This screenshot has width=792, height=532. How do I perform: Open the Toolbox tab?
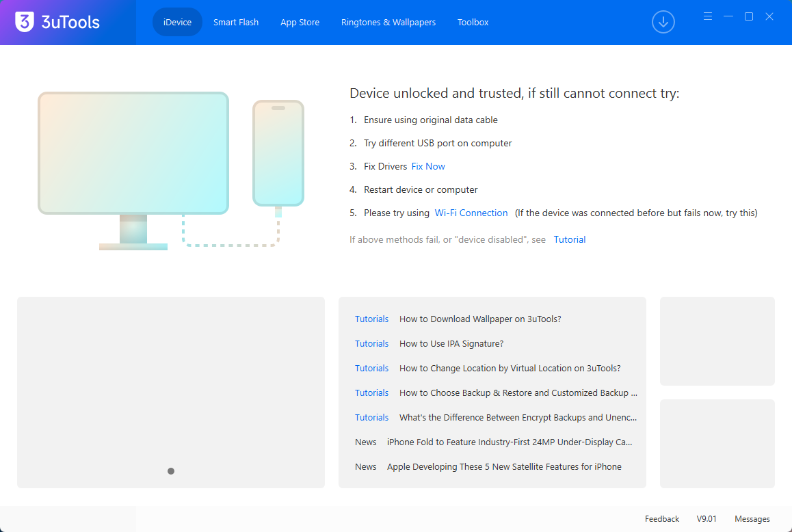point(473,23)
